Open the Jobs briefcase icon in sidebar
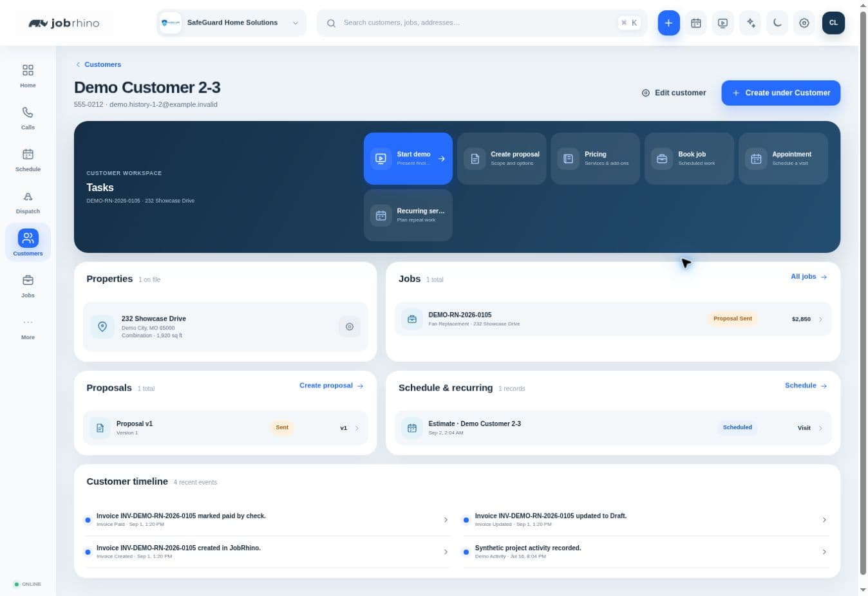 click(28, 281)
